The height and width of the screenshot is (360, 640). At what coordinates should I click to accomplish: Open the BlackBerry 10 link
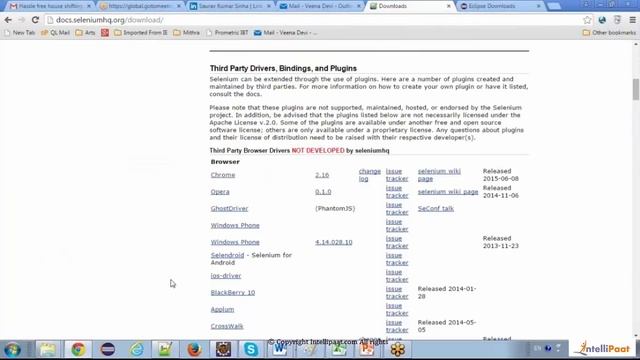[233, 293]
